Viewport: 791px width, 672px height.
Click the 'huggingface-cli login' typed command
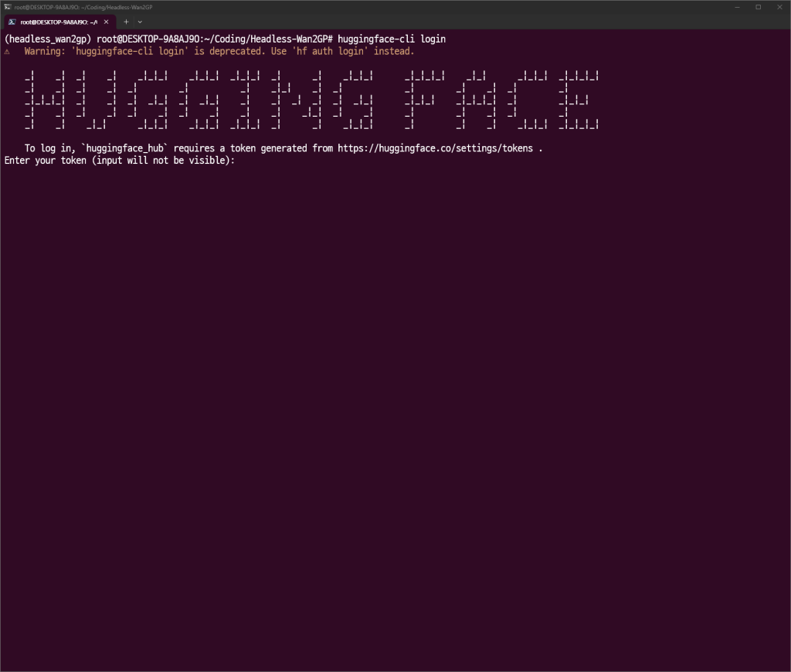[x=392, y=39]
